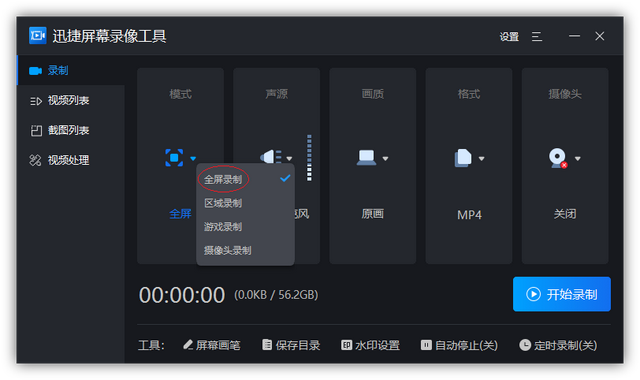This screenshot has width=640, height=380.
Task: Select 游戏录制 in the mode menu
Action: (245, 227)
